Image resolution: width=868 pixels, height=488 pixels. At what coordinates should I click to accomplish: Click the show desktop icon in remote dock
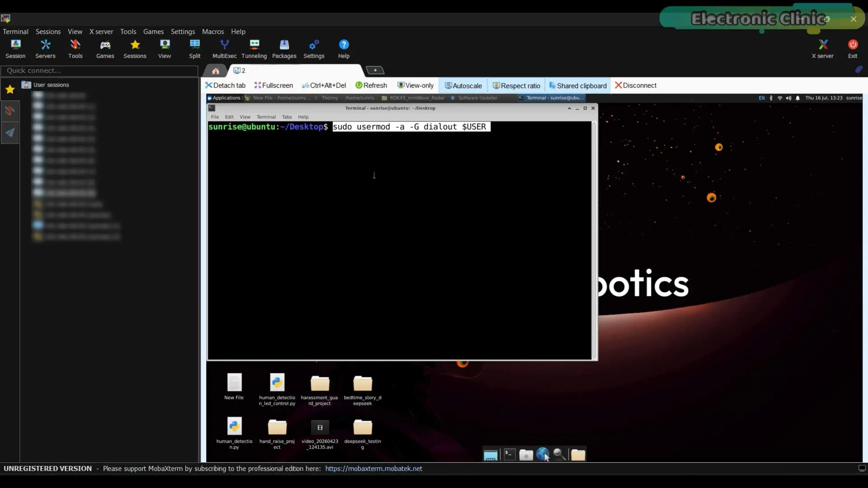click(491, 455)
